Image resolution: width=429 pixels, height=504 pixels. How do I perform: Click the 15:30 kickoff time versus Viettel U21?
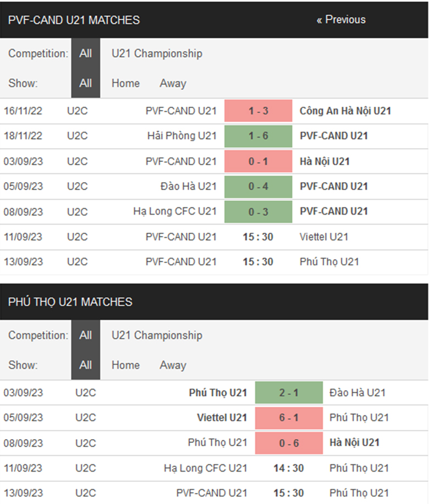click(x=258, y=237)
